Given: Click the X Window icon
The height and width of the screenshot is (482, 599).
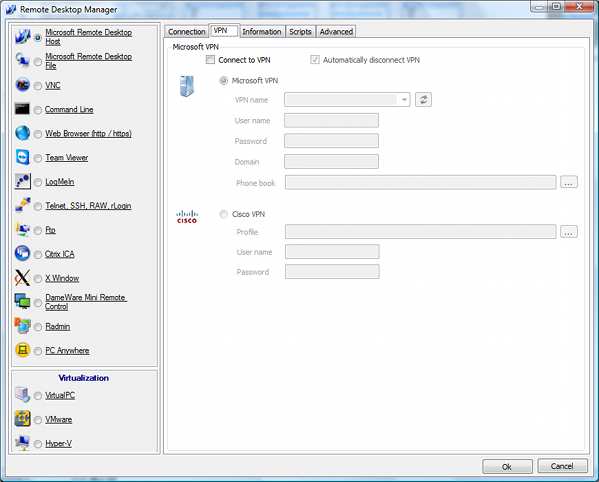Looking at the screenshot, I should pyautogui.click(x=23, y=278).
